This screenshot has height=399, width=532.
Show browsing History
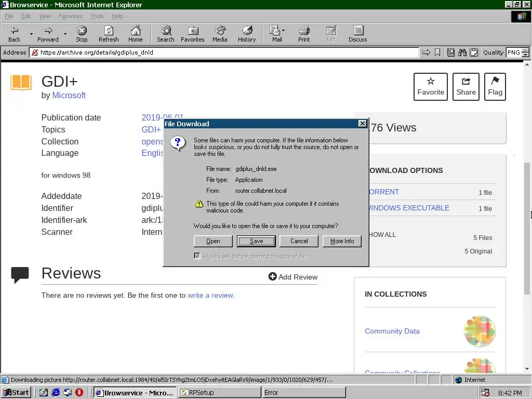pyautogui.click(x=247, y=34)
